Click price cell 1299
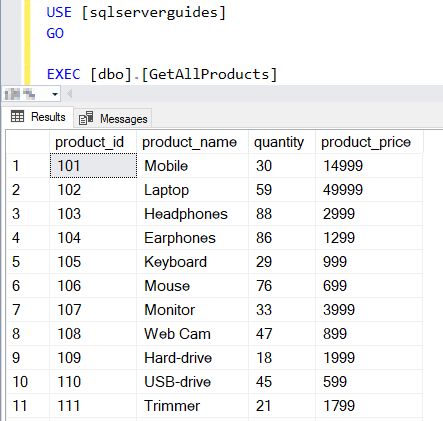 (x=369, y=238)
